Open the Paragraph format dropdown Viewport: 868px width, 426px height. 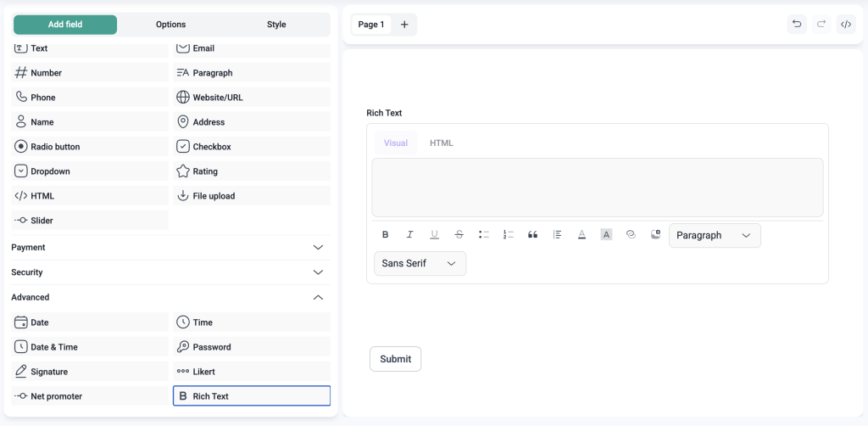pos(715,235)
